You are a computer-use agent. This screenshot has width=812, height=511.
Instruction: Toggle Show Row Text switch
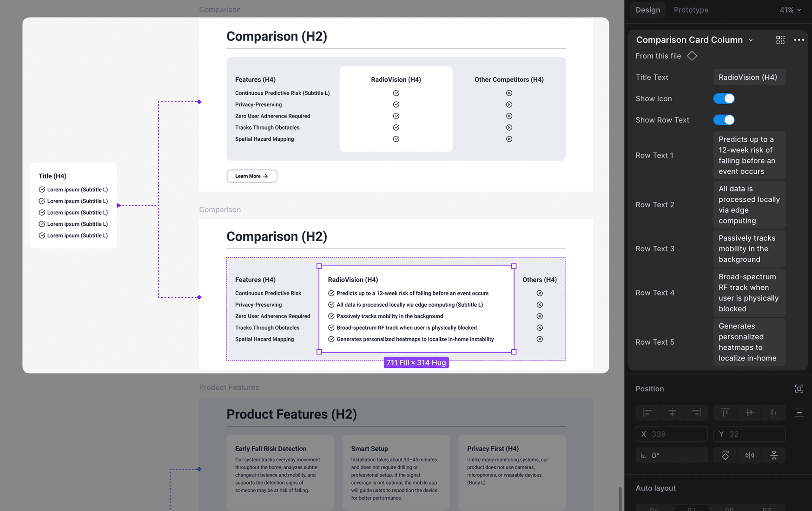[x=724, y=120]
